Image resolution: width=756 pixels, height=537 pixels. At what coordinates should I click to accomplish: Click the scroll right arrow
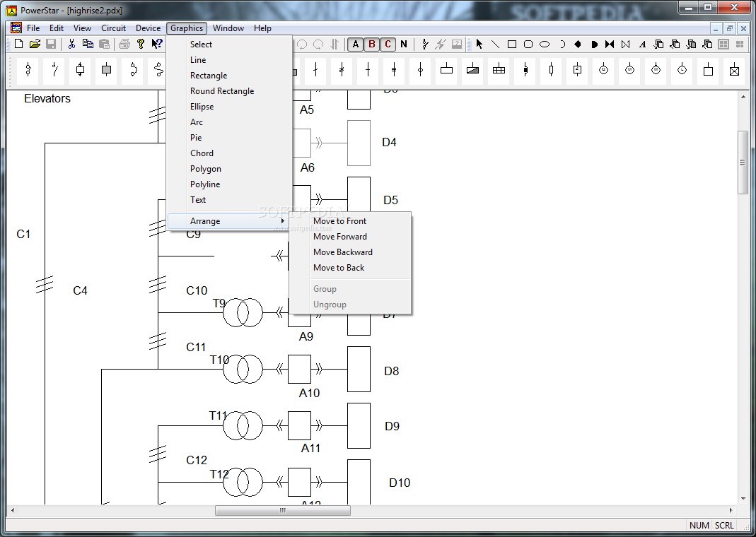[x=731, y=511]
